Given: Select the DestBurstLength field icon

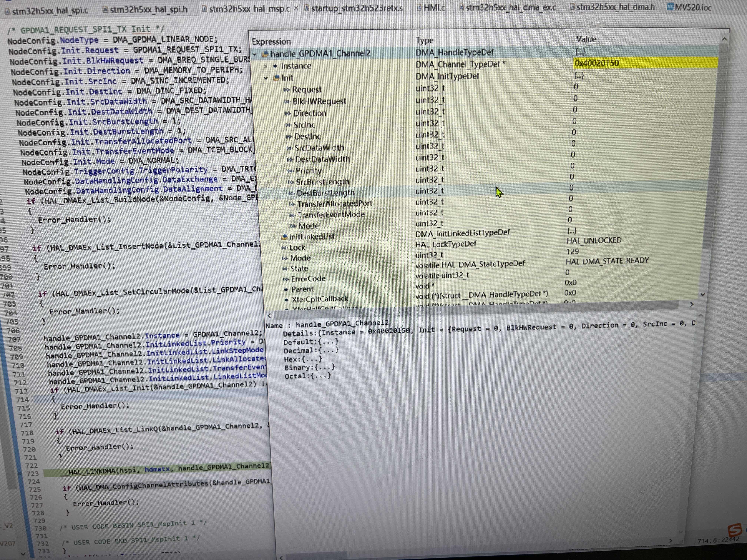Looking at the screenshot, I should click(x=291, y=193).
